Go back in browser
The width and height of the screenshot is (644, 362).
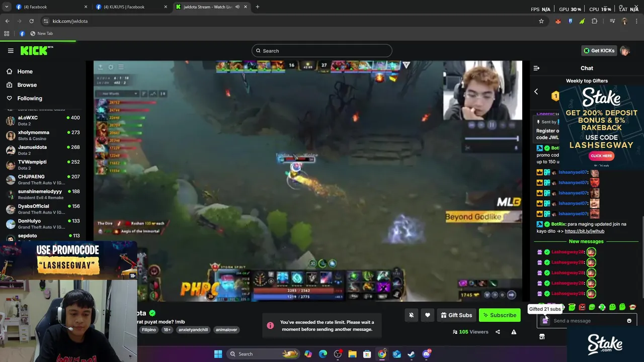point(7,21)
